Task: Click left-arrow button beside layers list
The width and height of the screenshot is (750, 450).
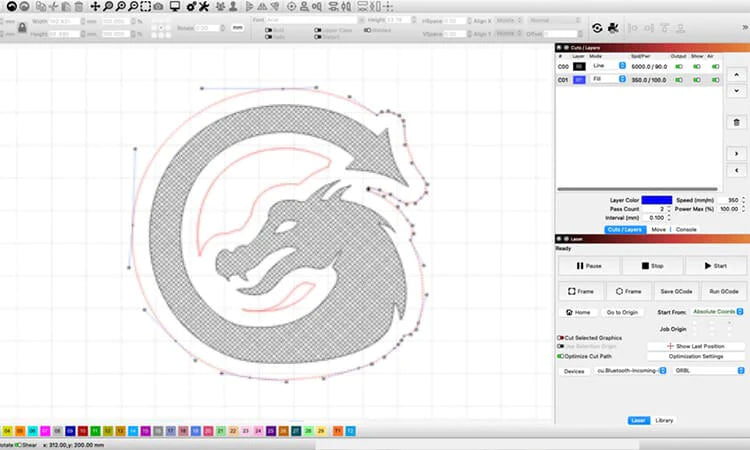Action: (737, 170)
